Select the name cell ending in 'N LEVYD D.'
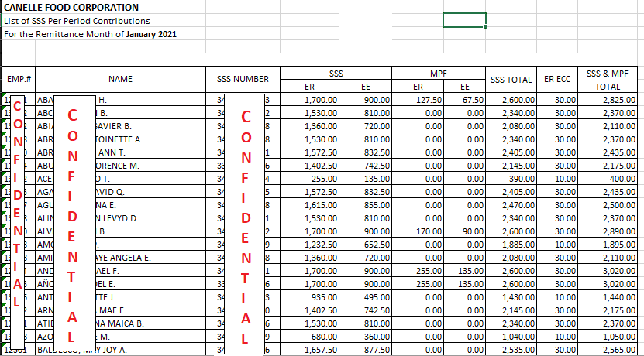The height and width of the screenshot is (356, 644). 120,218
